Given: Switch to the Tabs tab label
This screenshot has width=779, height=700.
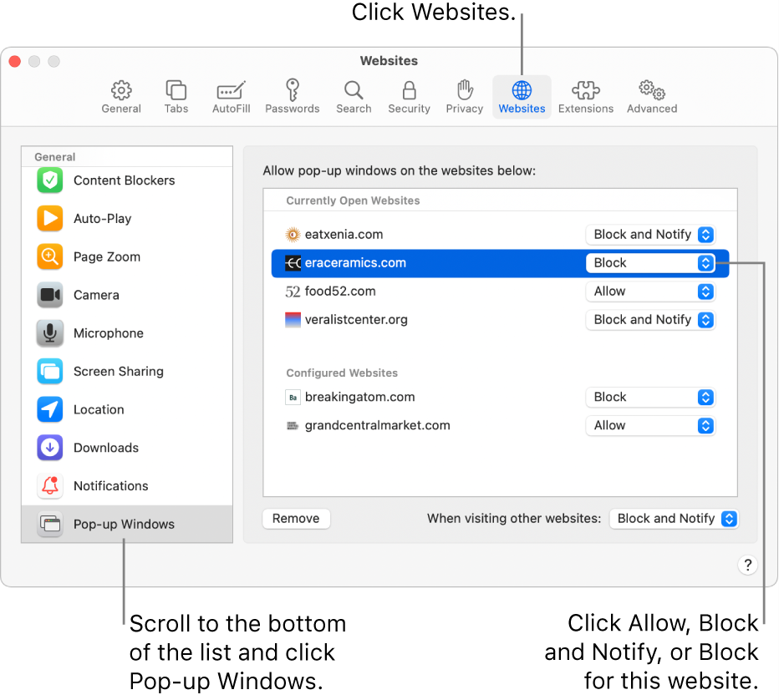Looking at the screenshot, I should (x=176, y=109).
